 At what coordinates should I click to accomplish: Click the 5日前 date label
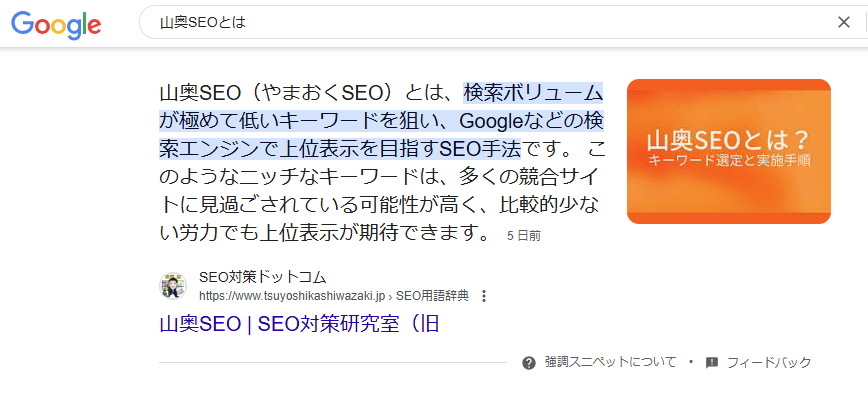click(524, 237)
